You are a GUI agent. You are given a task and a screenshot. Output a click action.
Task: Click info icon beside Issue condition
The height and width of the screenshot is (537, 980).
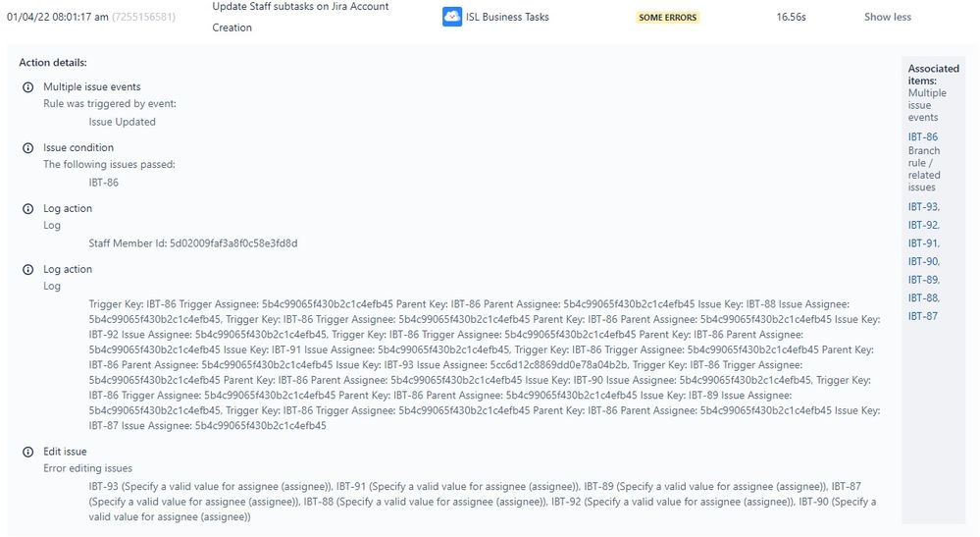point(28,148)
